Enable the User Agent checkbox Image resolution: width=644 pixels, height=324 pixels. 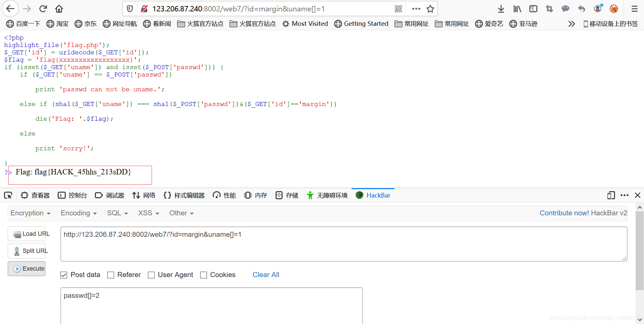(151, 275)
